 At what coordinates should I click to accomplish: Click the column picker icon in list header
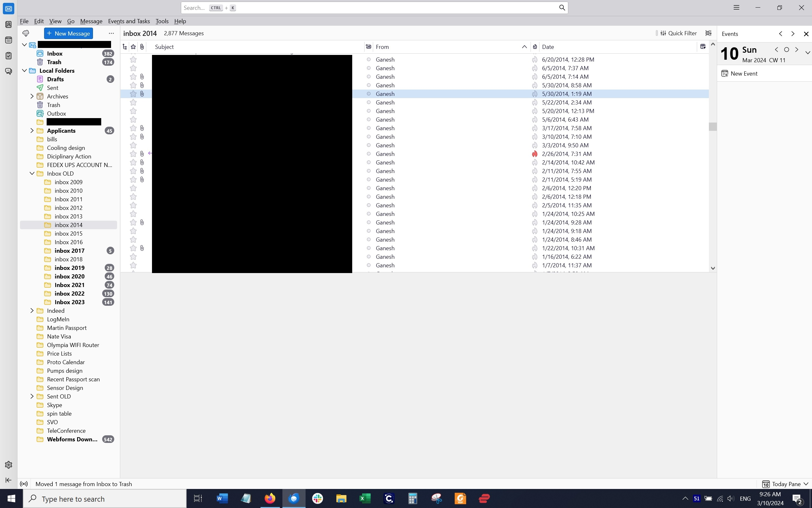[703, 47]
